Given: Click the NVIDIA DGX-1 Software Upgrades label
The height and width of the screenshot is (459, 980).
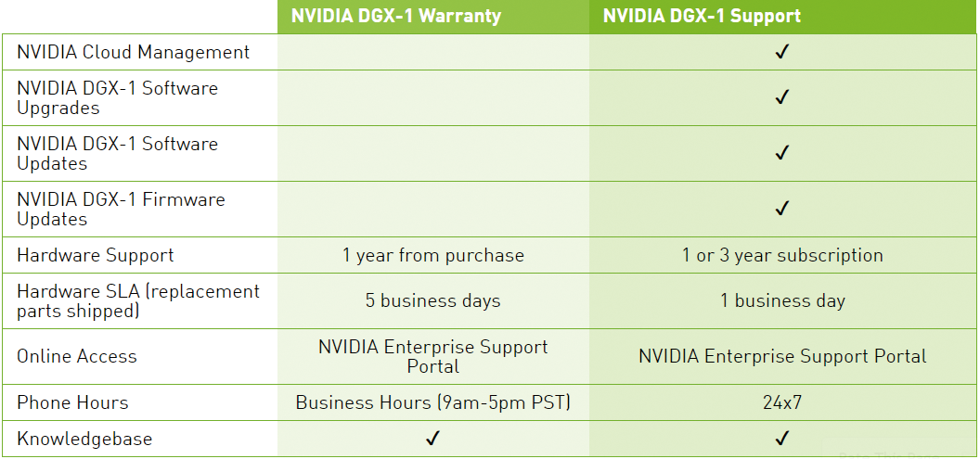Looking at the screenshot, I should click(x=118, y=98).
